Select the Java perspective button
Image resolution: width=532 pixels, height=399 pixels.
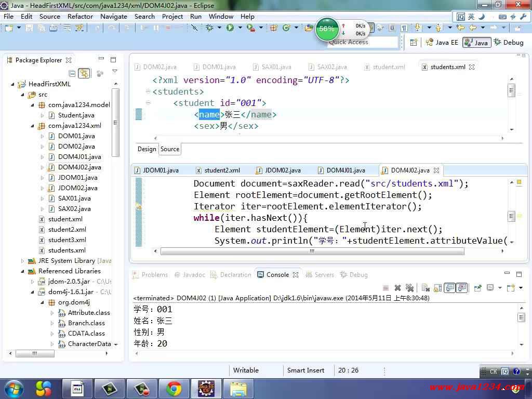(x=477, y=43)
